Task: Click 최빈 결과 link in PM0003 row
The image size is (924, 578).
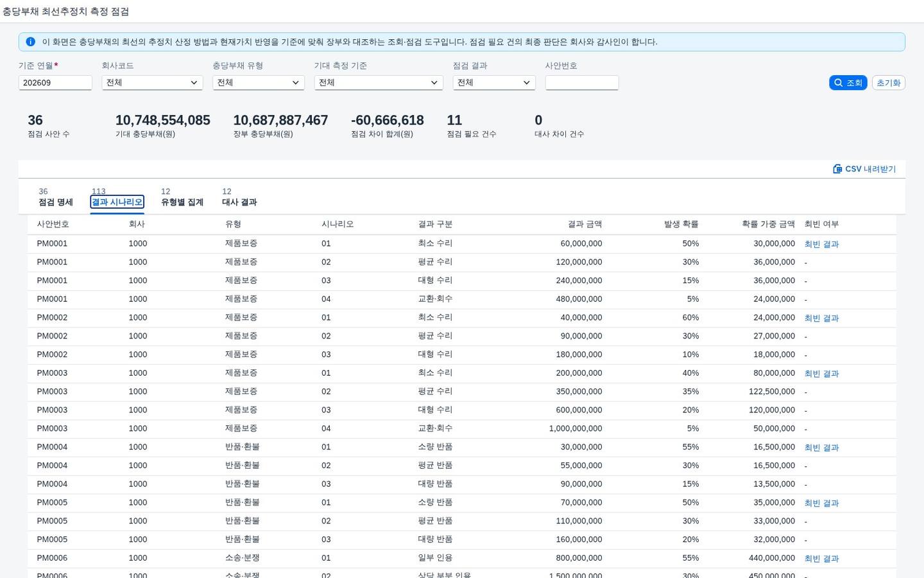Action: pos(821,374)
